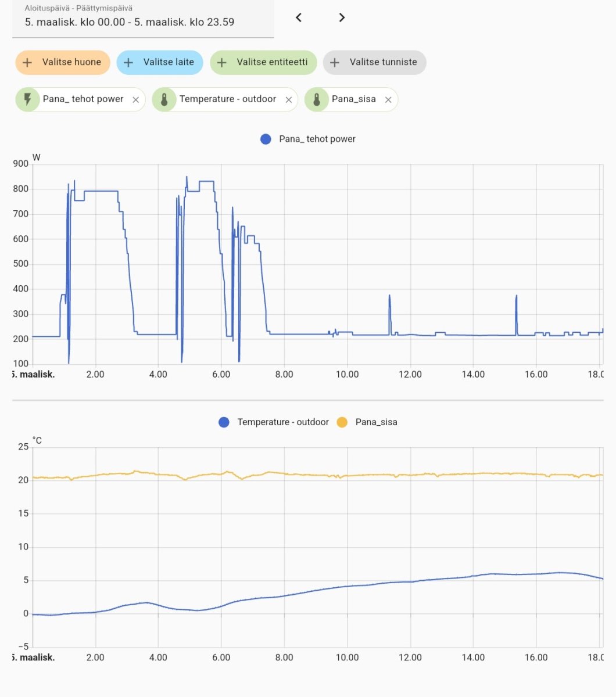Image resolution: width=616 pixels, height=697 pixels.
Task: Click the 12.00 mark on power chart axis
Action: pyautogui.click(x=410, y=375)
